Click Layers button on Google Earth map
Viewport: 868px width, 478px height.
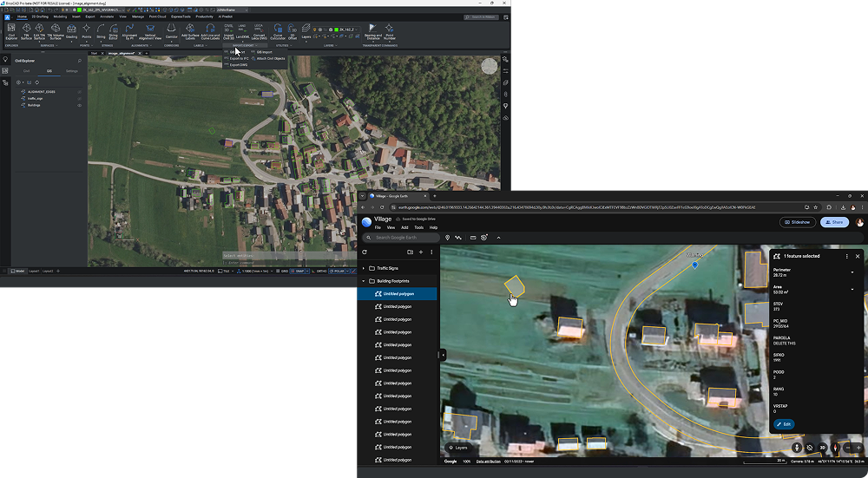click(458, 448)
